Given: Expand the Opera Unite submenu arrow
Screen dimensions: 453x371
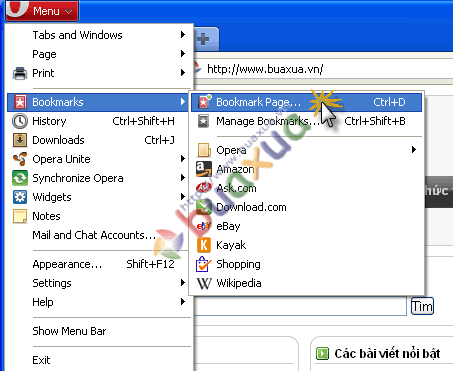Looking at the screenshot, I should point(182,159).
